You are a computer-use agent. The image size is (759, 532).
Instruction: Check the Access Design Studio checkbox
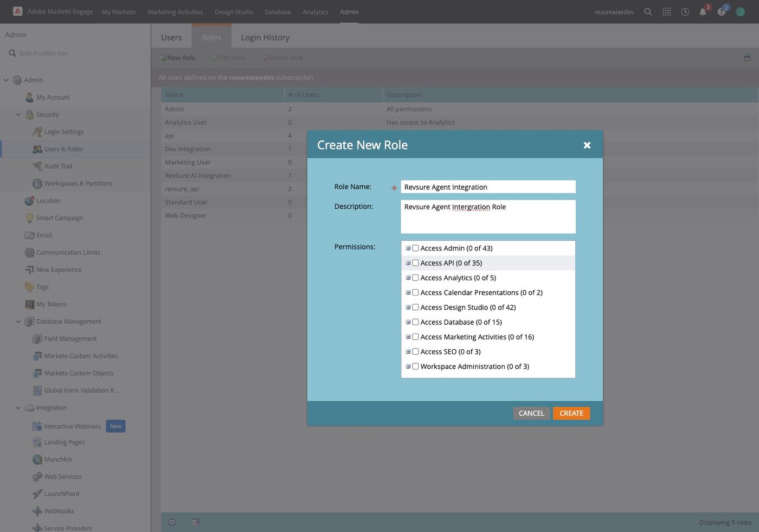pyautogui.click(x=415, y=307)
